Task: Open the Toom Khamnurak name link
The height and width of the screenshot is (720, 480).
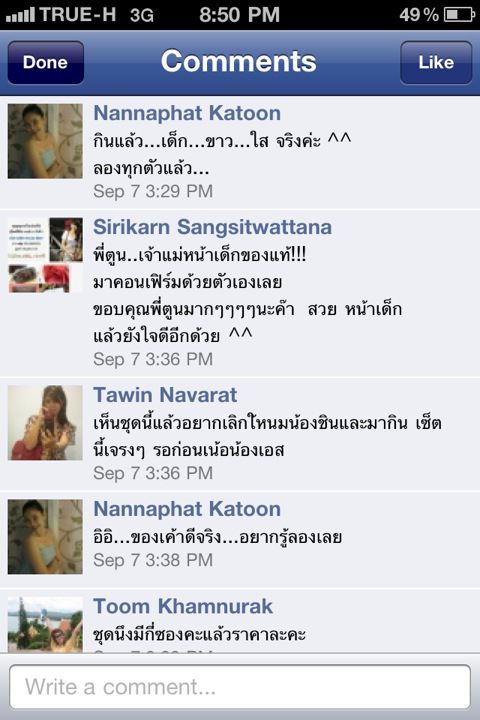Action: pos(183,606)
